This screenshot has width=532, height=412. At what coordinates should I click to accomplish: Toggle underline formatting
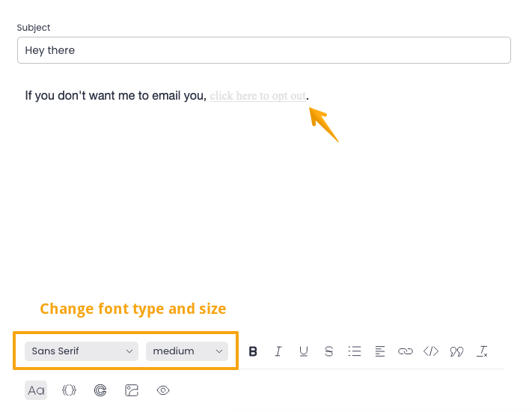tap(304, 351)
